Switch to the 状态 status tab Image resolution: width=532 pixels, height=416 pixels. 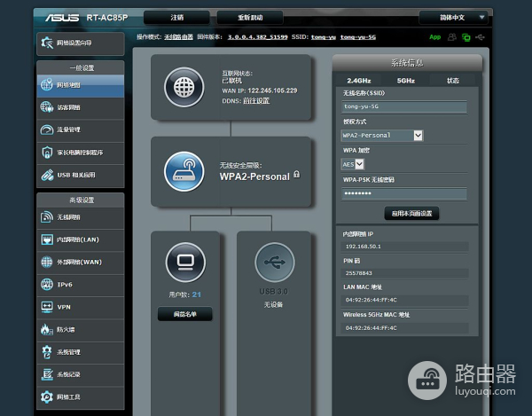(x=453, y=81)
